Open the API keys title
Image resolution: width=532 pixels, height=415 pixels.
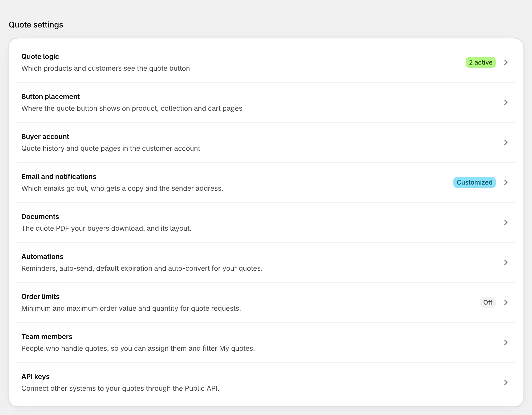(x=35, y=377)
